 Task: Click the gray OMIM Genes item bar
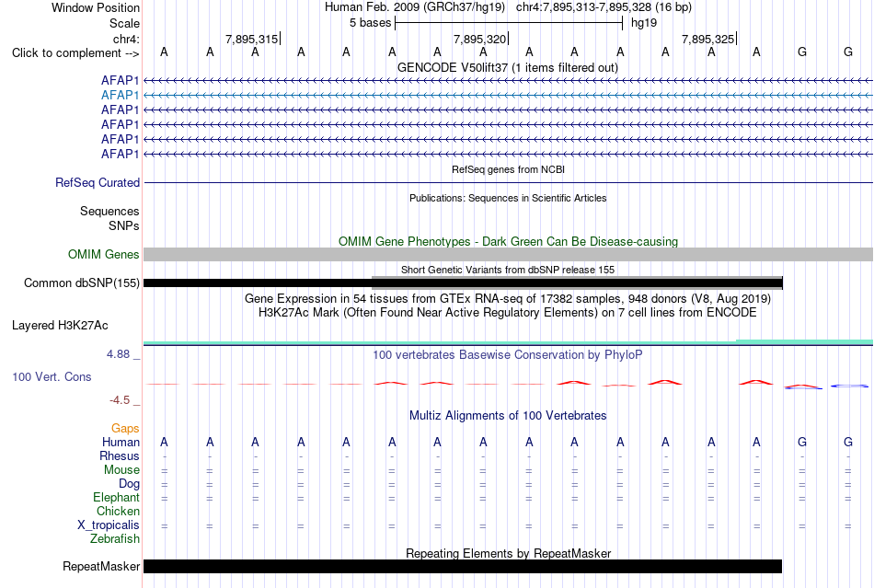(508, 255)
